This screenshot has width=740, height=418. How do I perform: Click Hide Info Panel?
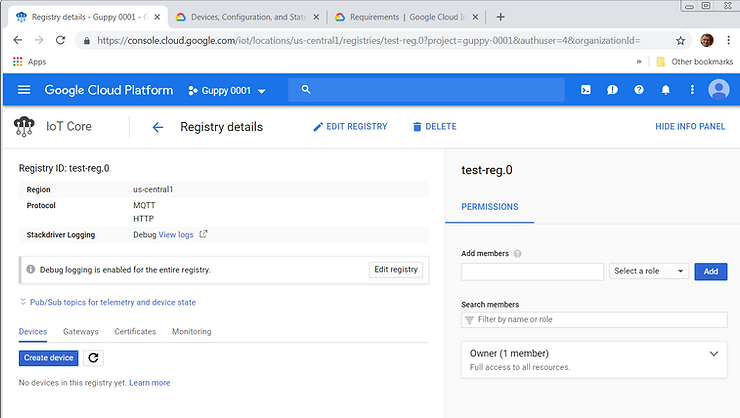tap(690, 127)
